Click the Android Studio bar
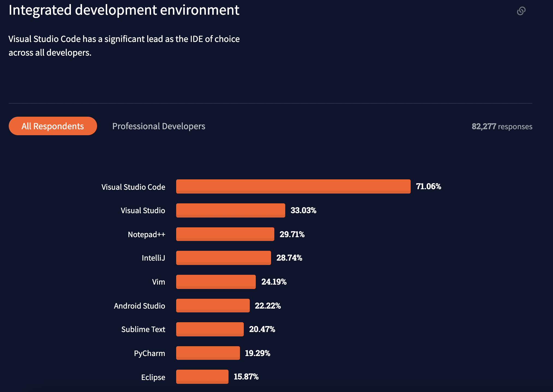Viewport: 553px width, 392px height. click(x=213, y=306)
